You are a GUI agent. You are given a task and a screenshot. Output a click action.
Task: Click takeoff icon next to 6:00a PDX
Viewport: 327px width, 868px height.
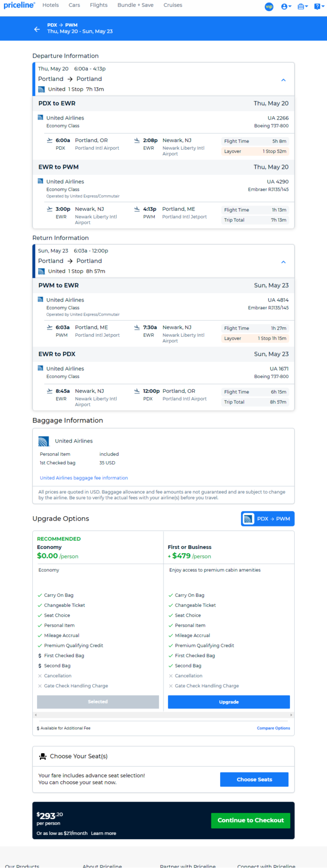(49, 141)
